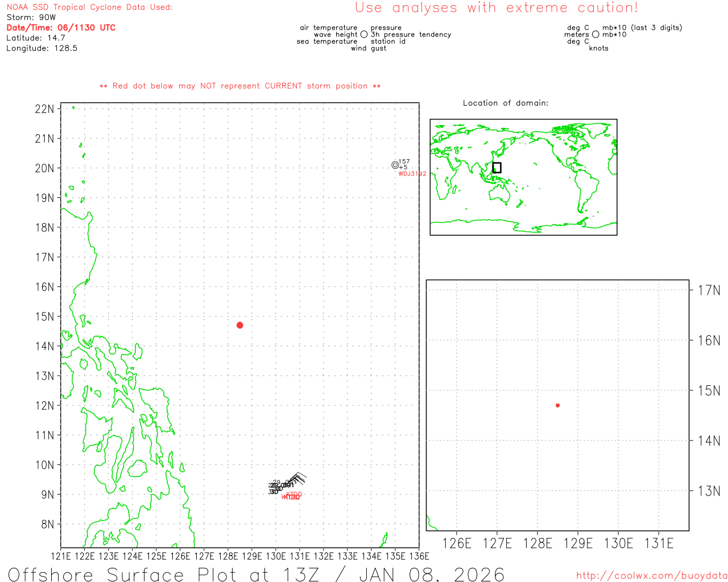728x582 pixels.
Task: Click the 22N latitude axis label
Action: (x=44, y=109)
